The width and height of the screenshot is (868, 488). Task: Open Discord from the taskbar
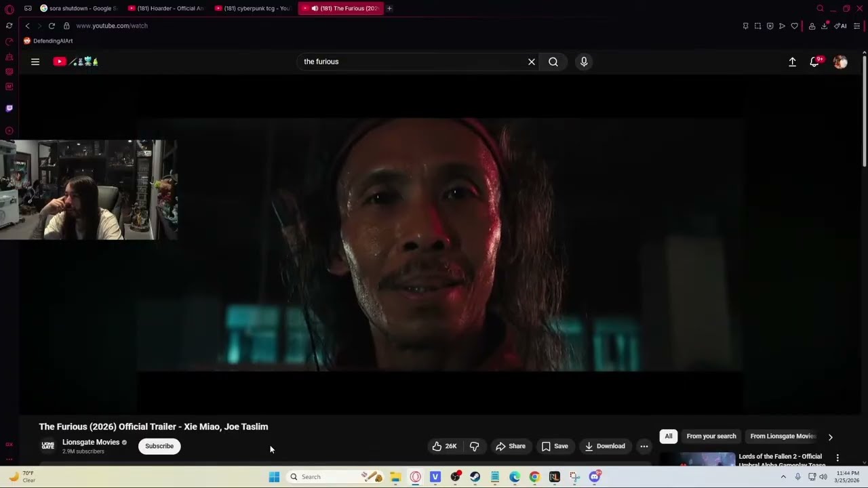pyautogui.click(x=594, y=476)
